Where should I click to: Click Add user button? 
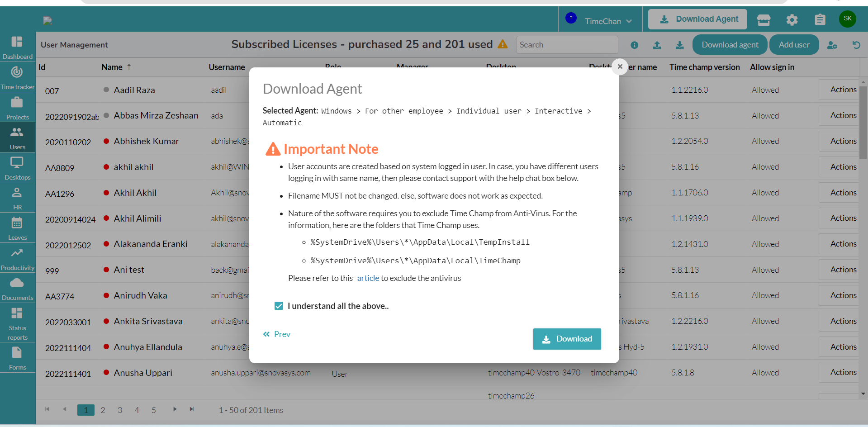click(794, 45)
